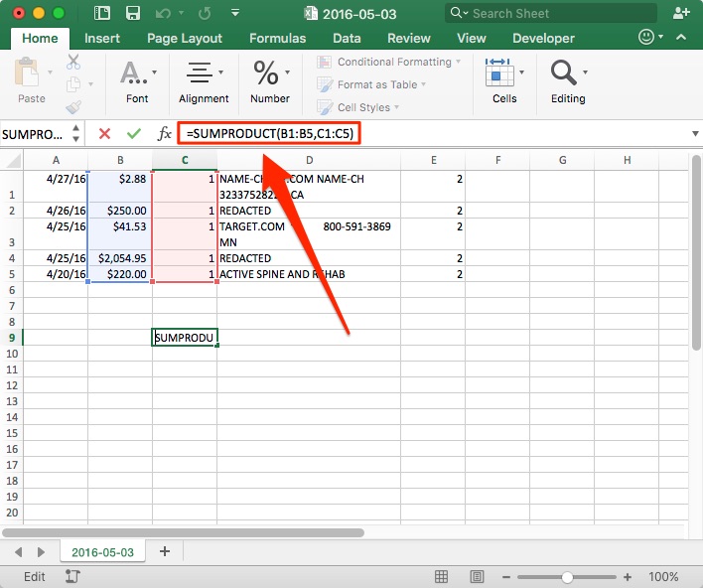Select the Format Painter brush icon
Image resolution: width=703 pixels, height=588 pixels.
click(x=73, y=107)
